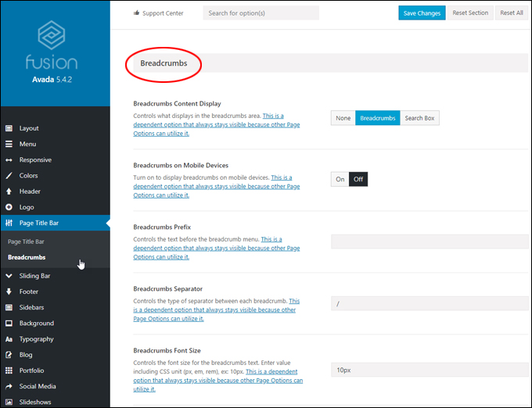Open the Slideshows options section
This screenshot has height=408, width=532.
pyautogui.click(x=55, y=402)
